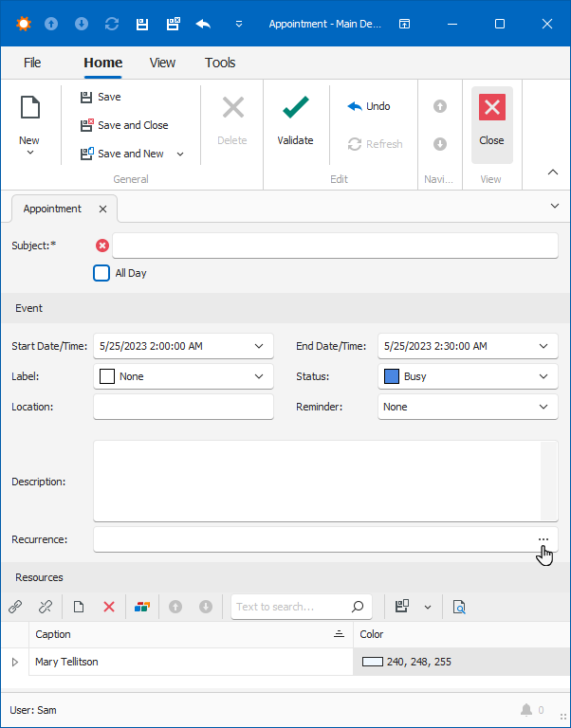The width and height of the screenshot is (571, 728).
Task: Click the save and close icon in title bar
Action: [174, 24]
